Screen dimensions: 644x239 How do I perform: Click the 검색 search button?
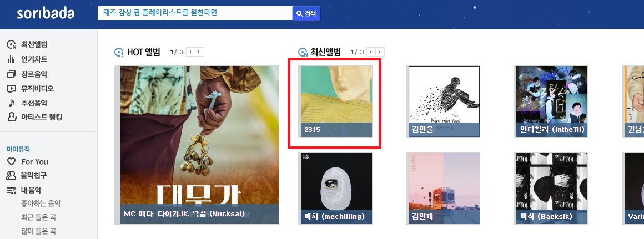(x=306, y=13)
